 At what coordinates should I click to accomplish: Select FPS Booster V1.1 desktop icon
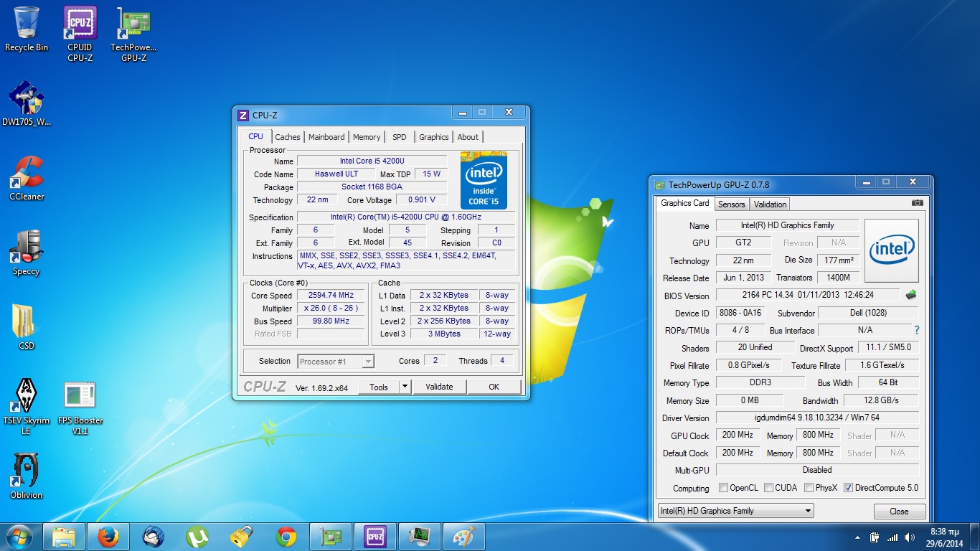[x=80, y=407]
